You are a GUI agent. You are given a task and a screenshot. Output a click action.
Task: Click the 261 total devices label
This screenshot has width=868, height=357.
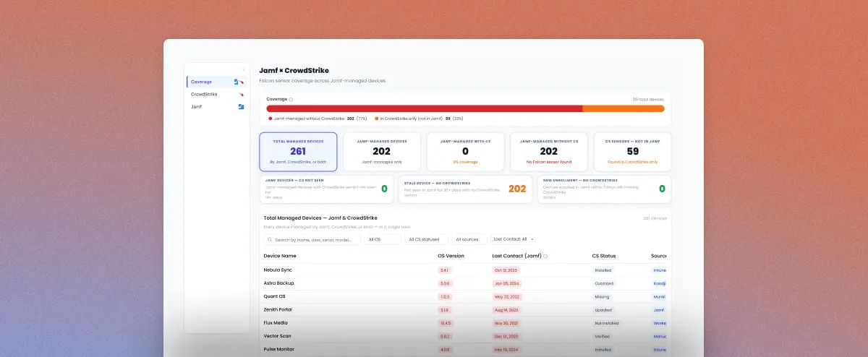[648, 99]
